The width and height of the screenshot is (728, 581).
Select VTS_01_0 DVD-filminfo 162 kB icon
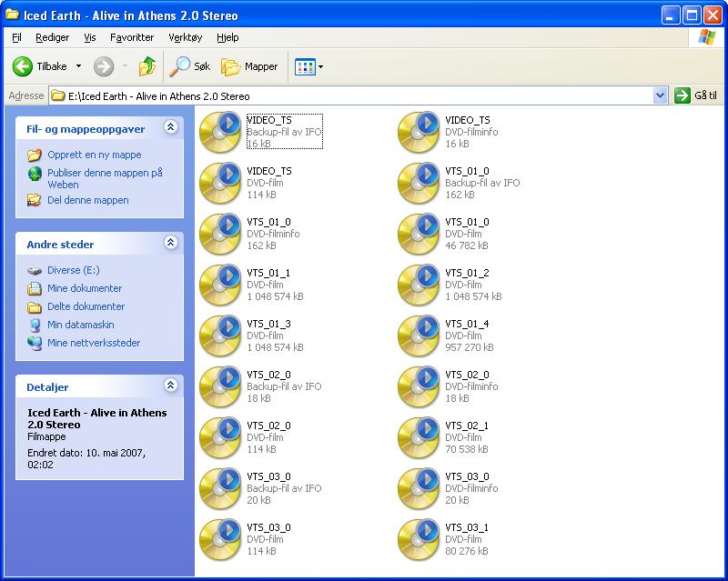[x=220, y=235]
